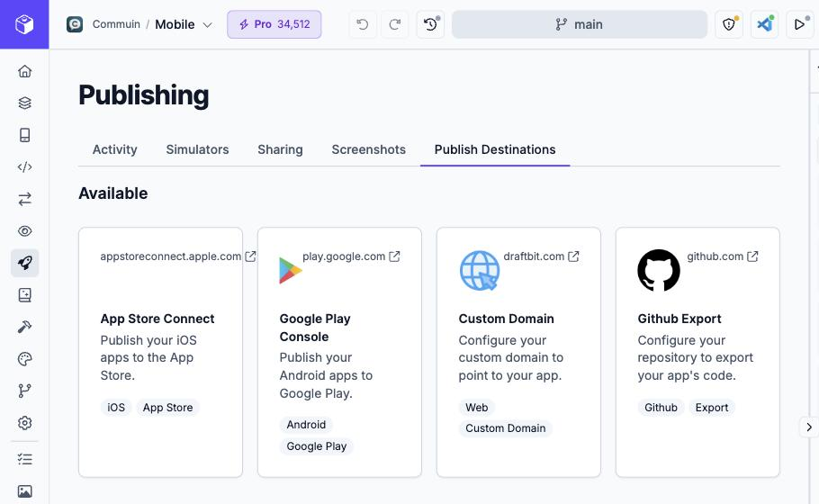Click the App Store tag
This screenshot has width=819, height=504.
point(167,408)
